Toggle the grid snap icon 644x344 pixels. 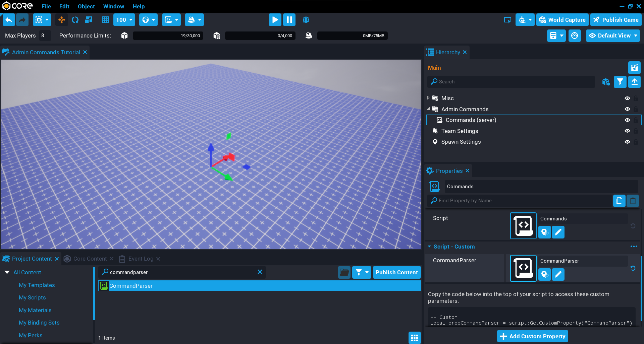click(x=105, y=20)
